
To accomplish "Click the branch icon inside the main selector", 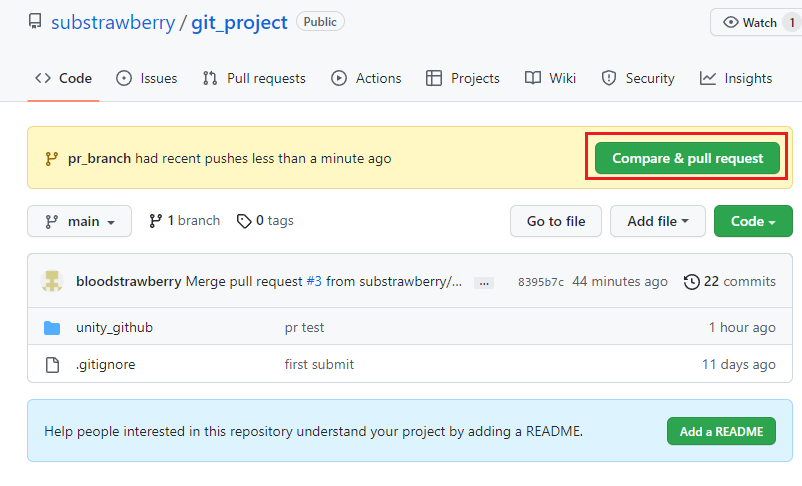I will tap(51, 222).
